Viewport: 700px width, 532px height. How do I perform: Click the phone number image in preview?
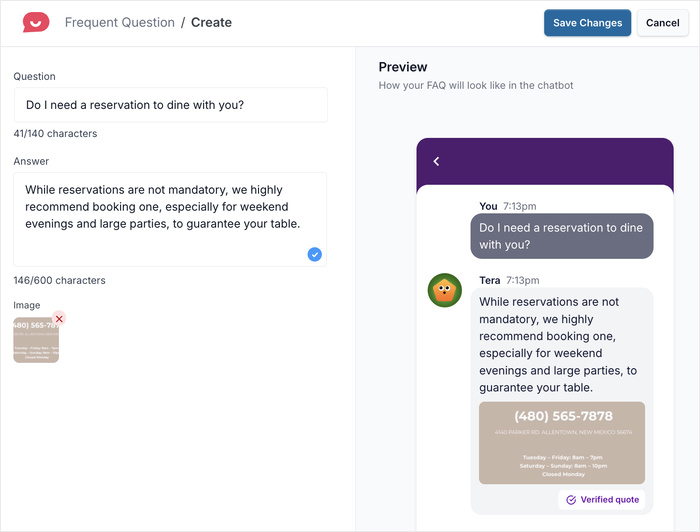point(561,443)
